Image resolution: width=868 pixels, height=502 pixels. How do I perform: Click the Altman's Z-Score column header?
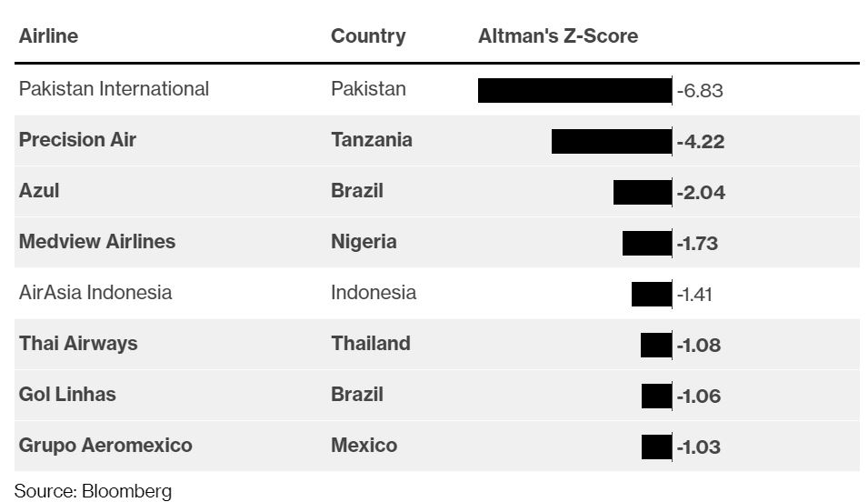[x=558, y=36]
